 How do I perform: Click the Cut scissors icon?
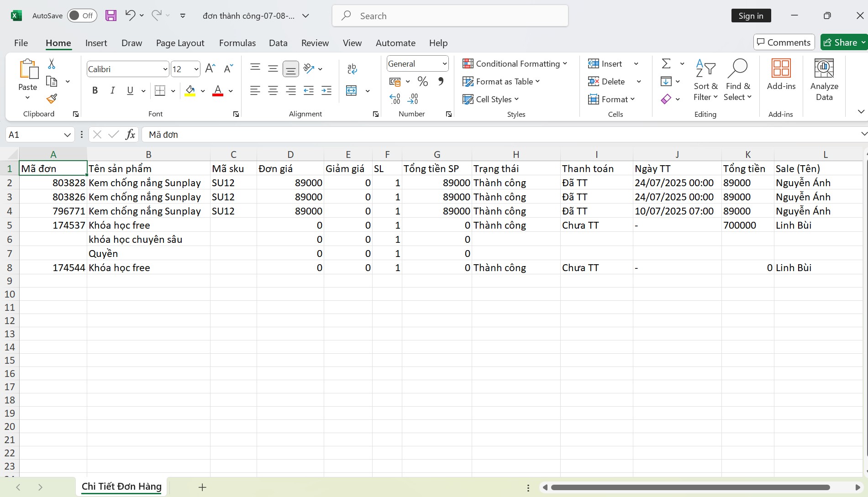coord(52,64)
